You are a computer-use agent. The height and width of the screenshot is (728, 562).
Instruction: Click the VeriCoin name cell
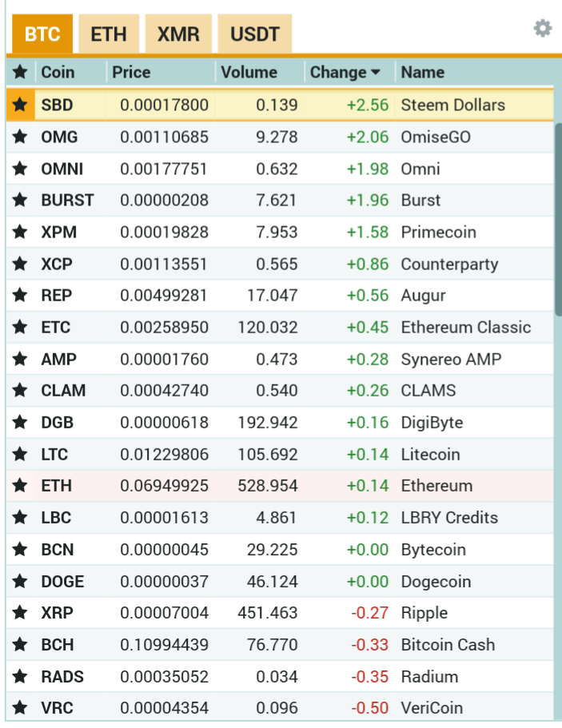tap(432, 708)
